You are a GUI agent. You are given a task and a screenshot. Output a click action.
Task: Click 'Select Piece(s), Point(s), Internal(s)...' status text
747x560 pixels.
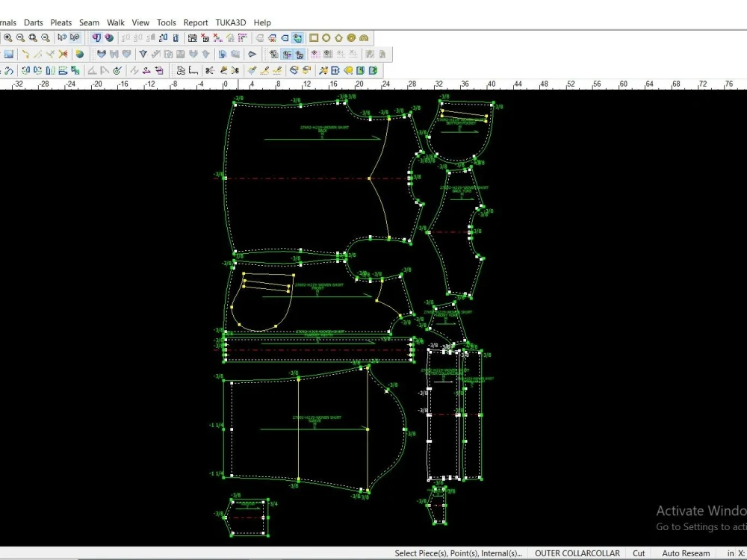coord(458,553)
